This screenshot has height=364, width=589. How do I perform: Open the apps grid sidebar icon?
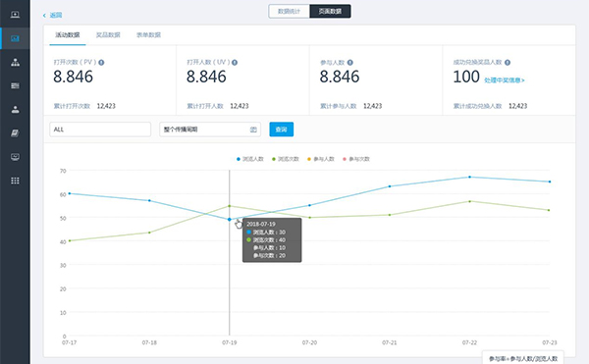[x=15, y=181]
